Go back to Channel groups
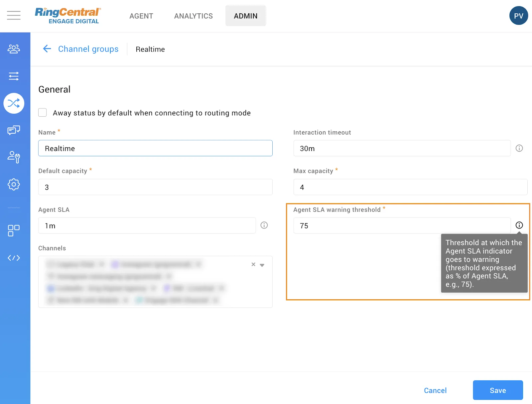Viewport: 532px width, 404px height. (80, 49)
